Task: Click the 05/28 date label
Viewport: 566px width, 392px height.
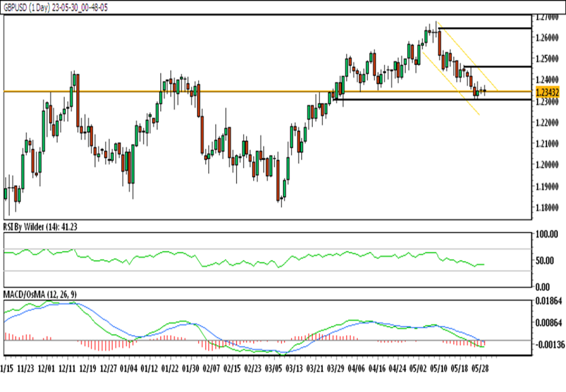Action: point(480,369)
